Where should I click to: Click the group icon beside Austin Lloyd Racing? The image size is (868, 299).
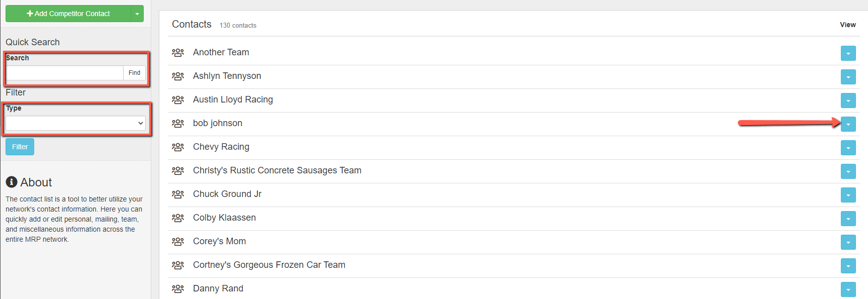[x=178, y=99]
